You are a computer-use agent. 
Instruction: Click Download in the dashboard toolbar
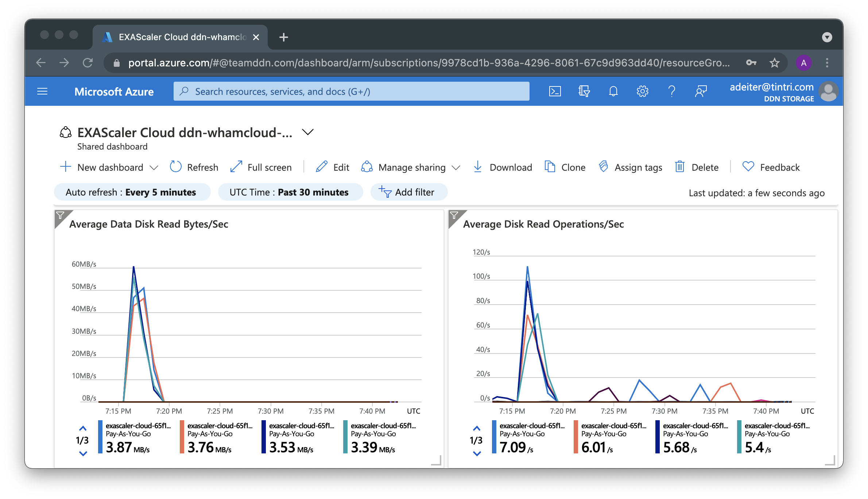tap(503, 167)
